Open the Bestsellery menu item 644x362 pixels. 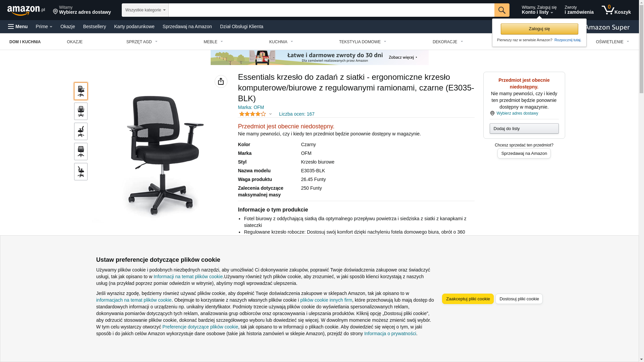95,26
